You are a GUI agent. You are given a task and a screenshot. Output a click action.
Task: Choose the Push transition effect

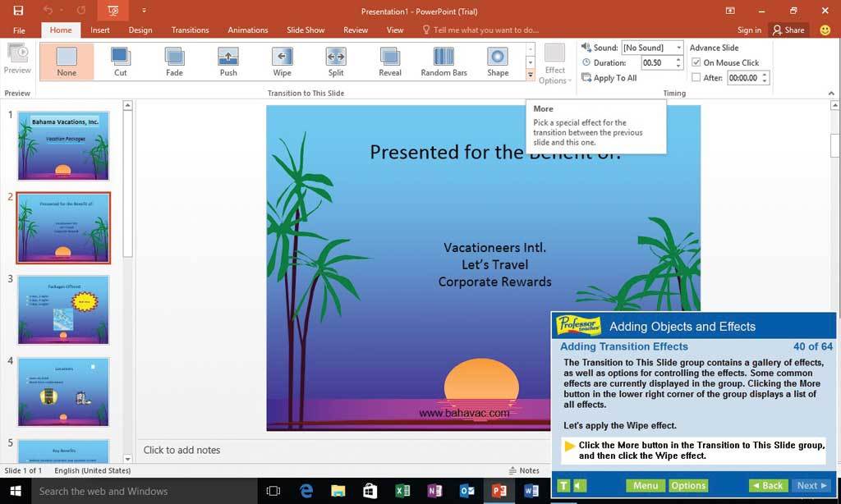(228, 62)
